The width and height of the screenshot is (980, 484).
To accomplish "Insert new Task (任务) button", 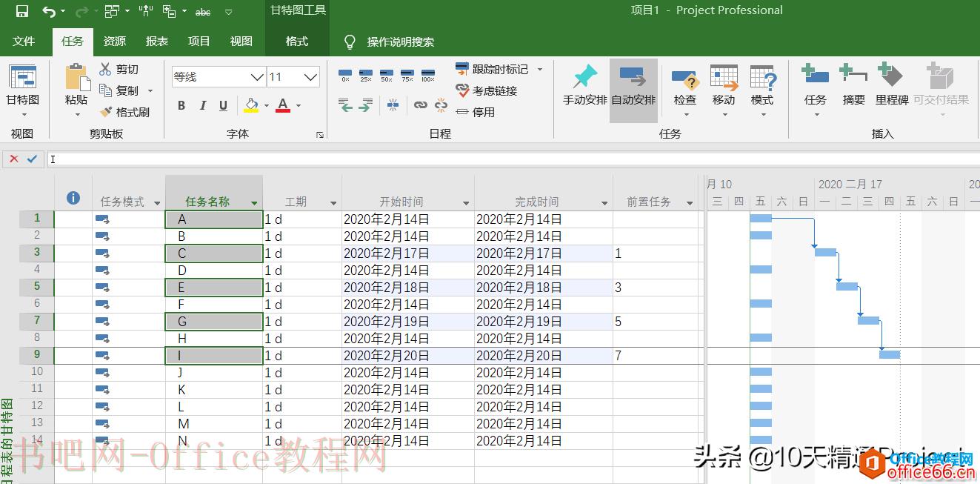I will tap(816, 85).
